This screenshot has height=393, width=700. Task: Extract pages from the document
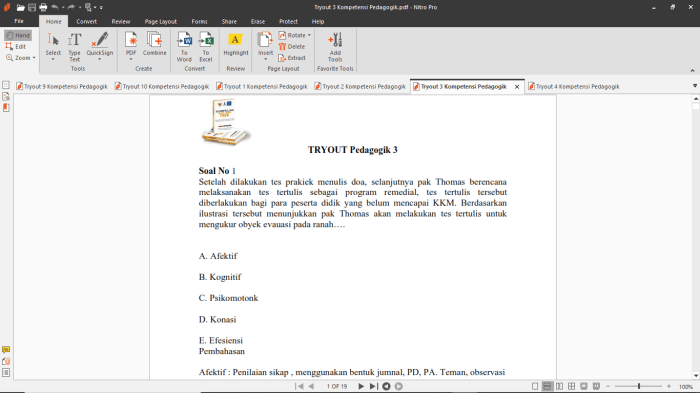click(x=292, y=58)
